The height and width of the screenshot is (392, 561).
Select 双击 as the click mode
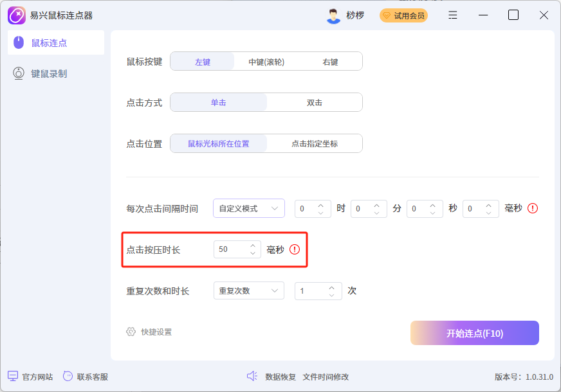coord(315,102)
